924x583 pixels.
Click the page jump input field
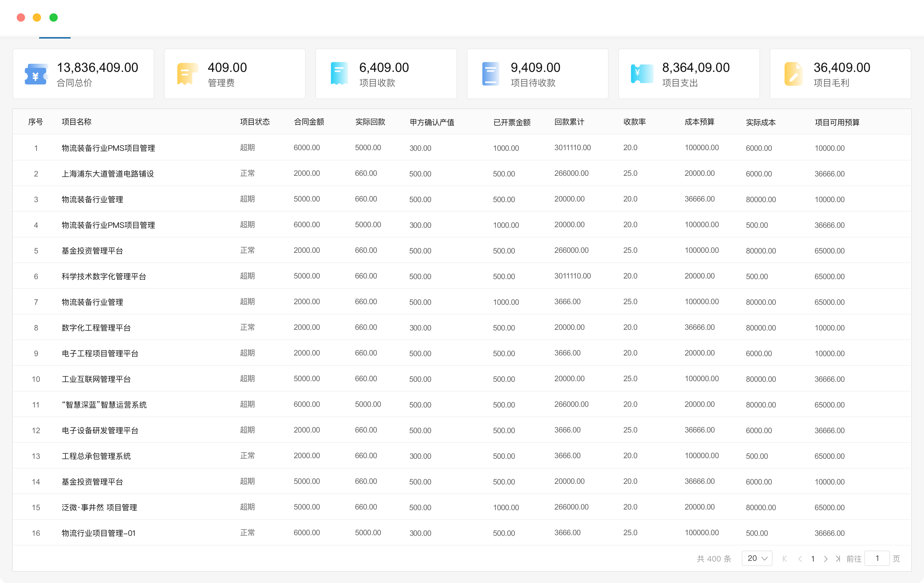tap(877, 558)
